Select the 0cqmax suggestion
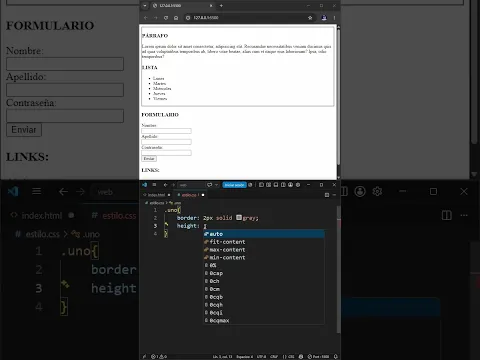 [x=264, y=321]
